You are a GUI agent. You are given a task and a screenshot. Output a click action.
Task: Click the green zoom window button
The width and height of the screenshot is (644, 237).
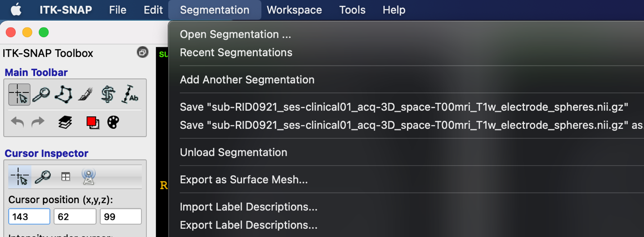[43, 32]
